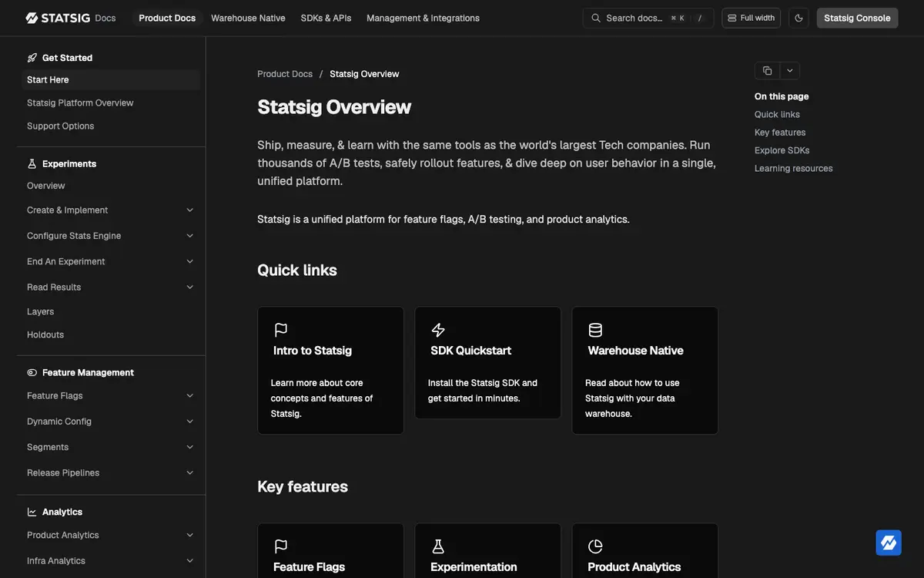Open copy options dropdown arrow
Image resolution: width=924 pixels, height=578 pixels.
click(790, 71)
